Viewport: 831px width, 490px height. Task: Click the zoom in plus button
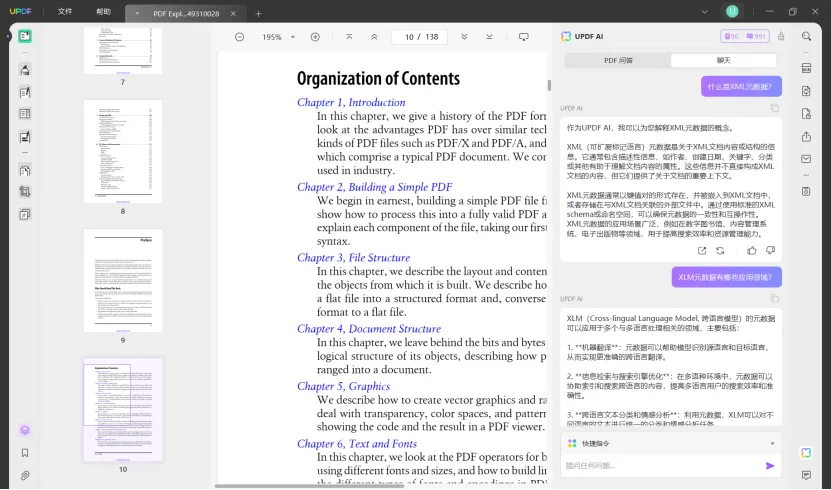tap(315, 37)
